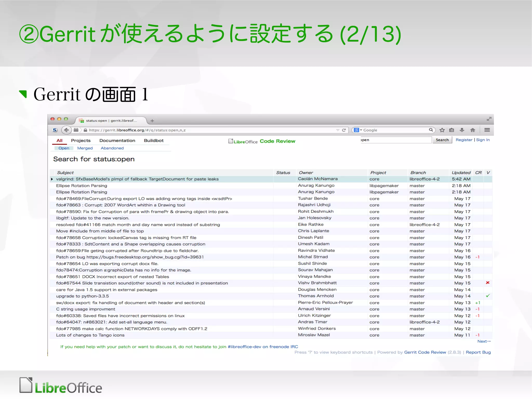Click the red X in Vishv Brahmbhatt row
Screen dimensions: 532x399
(488, 283)
